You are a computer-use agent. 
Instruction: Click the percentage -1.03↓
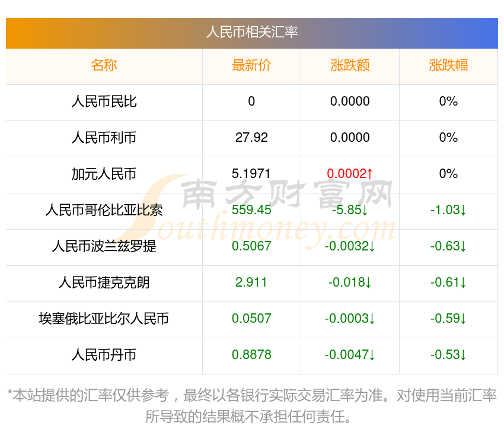coord(448,210)
